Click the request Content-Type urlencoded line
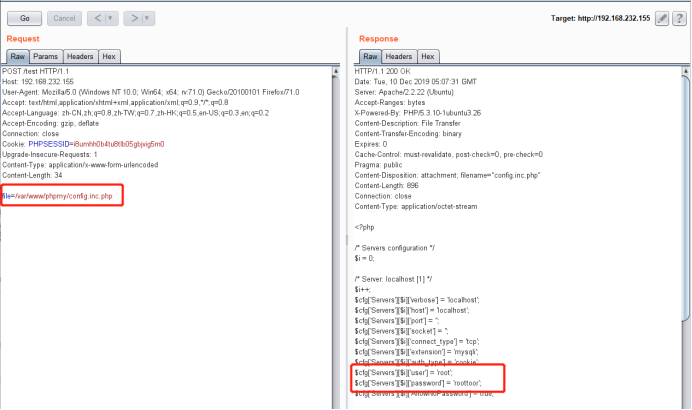692x410 pixels. tap(80, 165)
